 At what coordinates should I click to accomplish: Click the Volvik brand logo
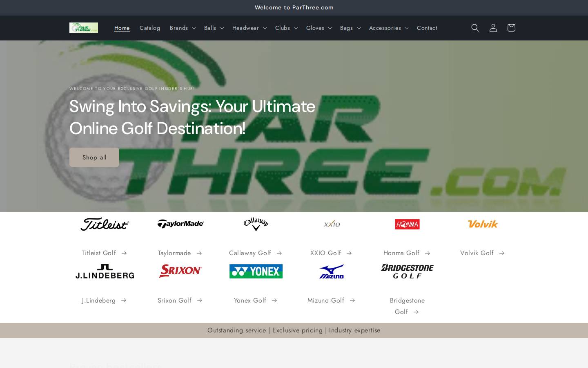483,224
